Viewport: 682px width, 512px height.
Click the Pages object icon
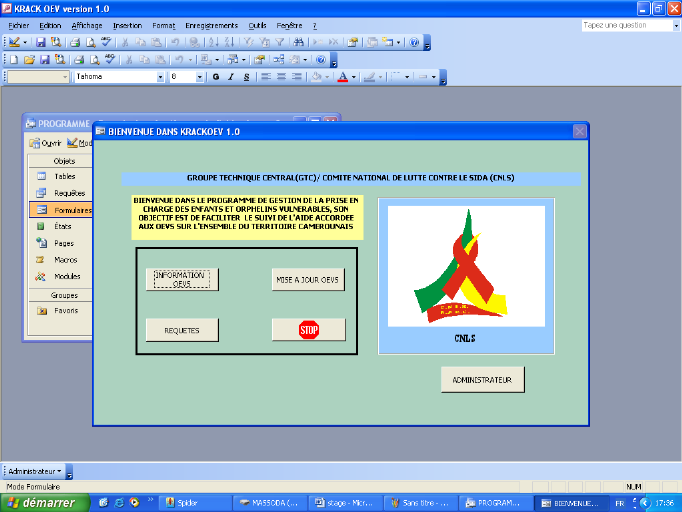click(x=41, y=243)
